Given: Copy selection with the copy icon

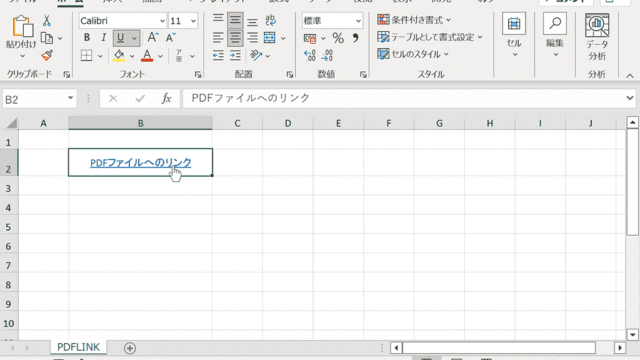Looking at the screenshot, I should [47, 38].
